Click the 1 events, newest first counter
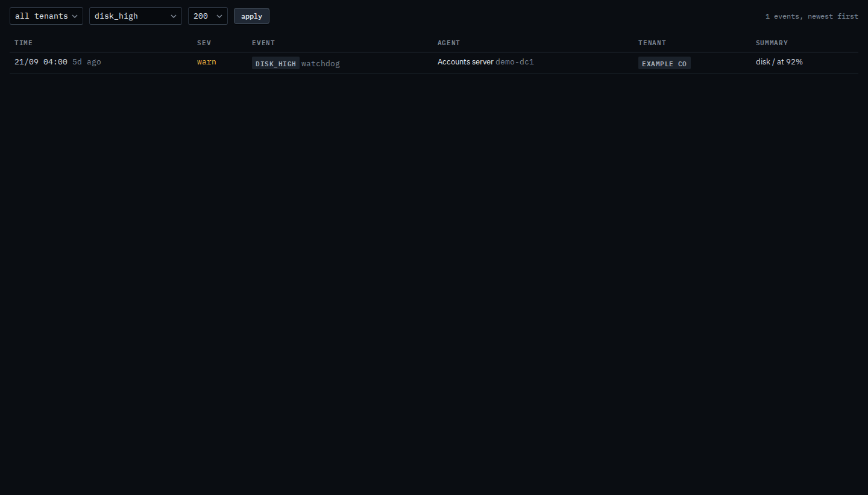The height and width of the screenshot is (495, 868). pyautogui.click(x=812, y=16)
